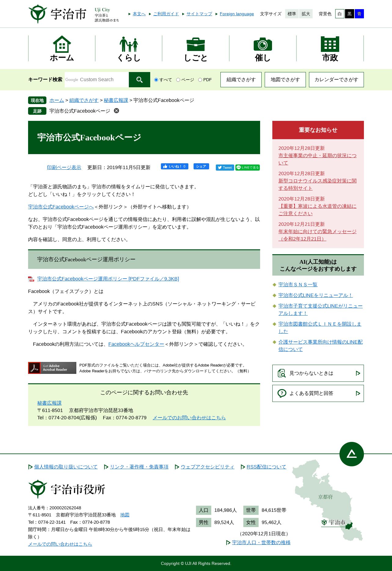Jump to 本文へ link
The image size is (392, 571).
click(x=139, y=14)
